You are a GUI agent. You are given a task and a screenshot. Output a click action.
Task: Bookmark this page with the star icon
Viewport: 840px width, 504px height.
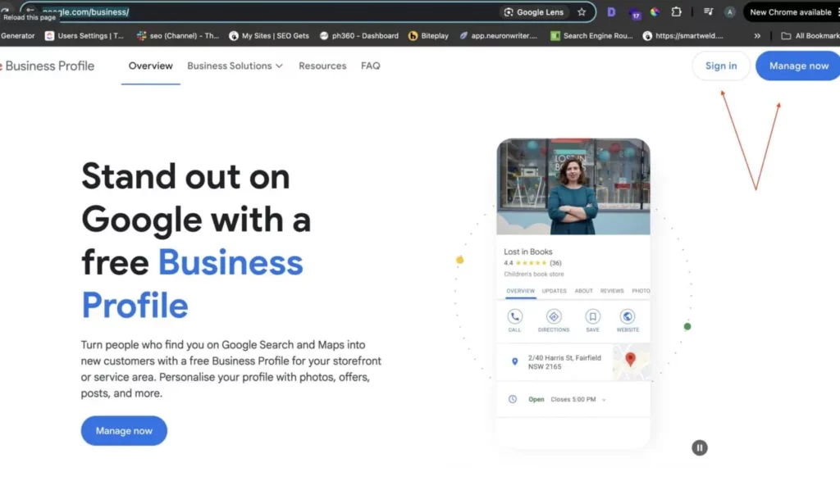pos(582,11)
